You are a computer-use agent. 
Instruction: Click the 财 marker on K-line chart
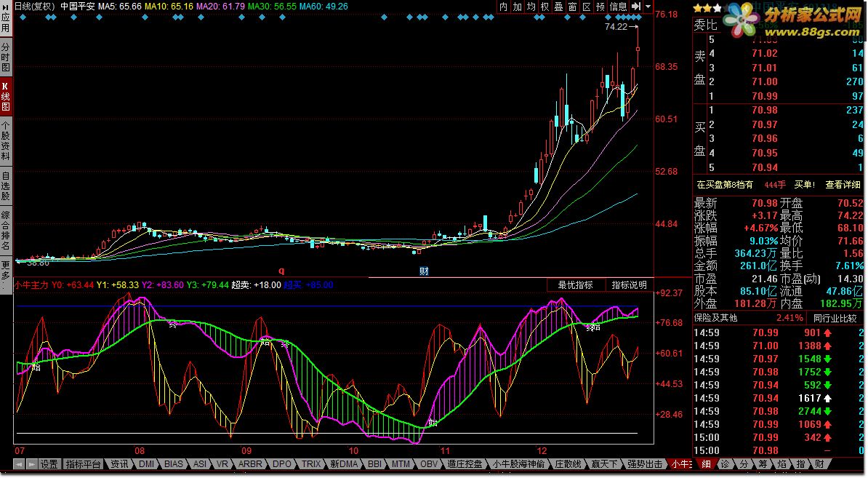[x=424, y=271]
